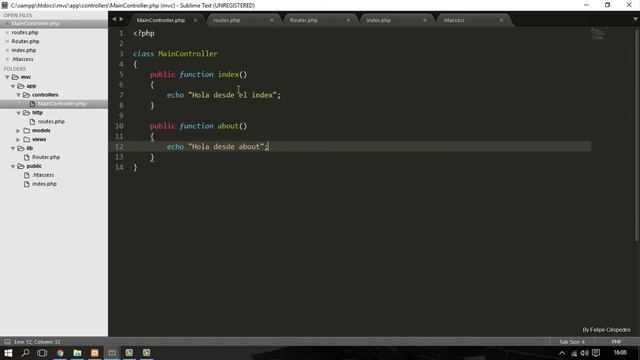Screen dimensions: 640x360
Task: Close Router.php in the Open Files list
Action: pos(7,42)
